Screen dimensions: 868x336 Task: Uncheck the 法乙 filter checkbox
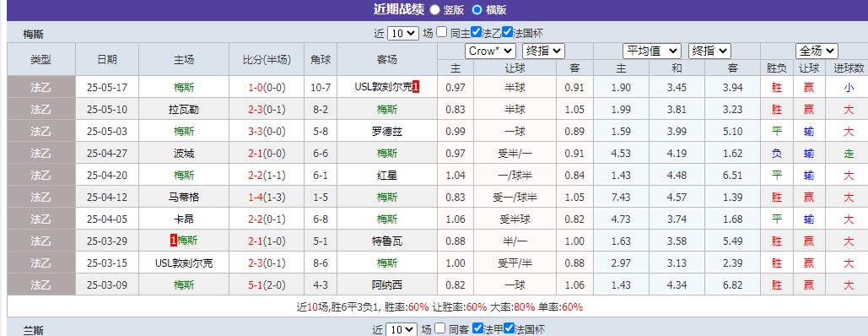click(x=477, y=32)
